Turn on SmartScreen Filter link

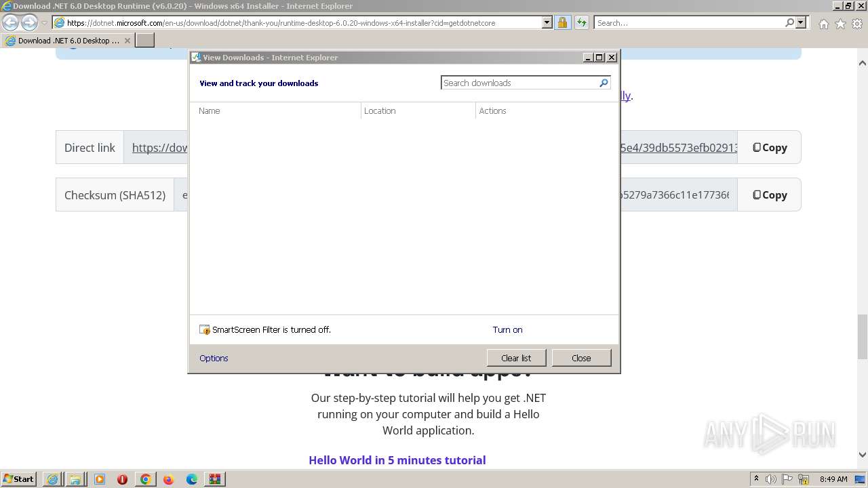(x=507, y=330)
